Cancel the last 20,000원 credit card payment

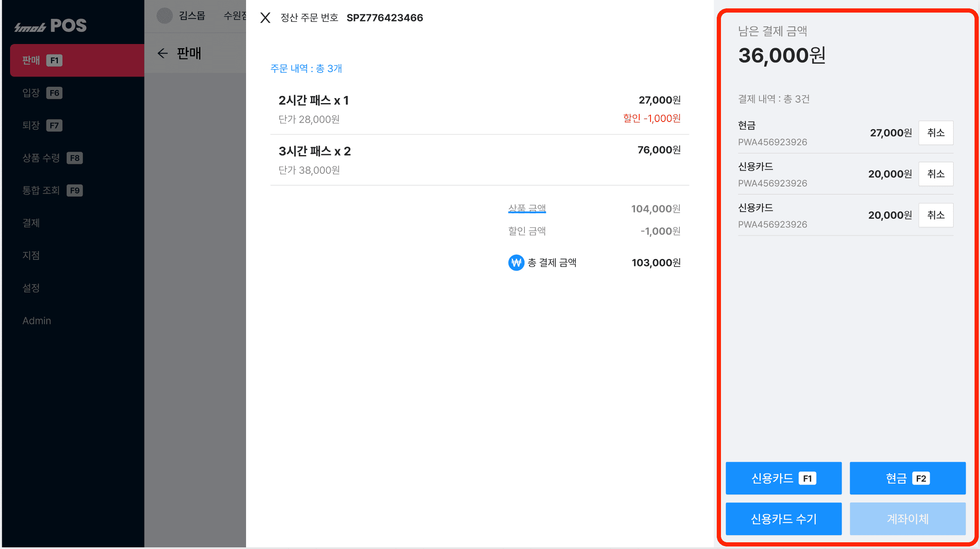click(x=936, y=215)
